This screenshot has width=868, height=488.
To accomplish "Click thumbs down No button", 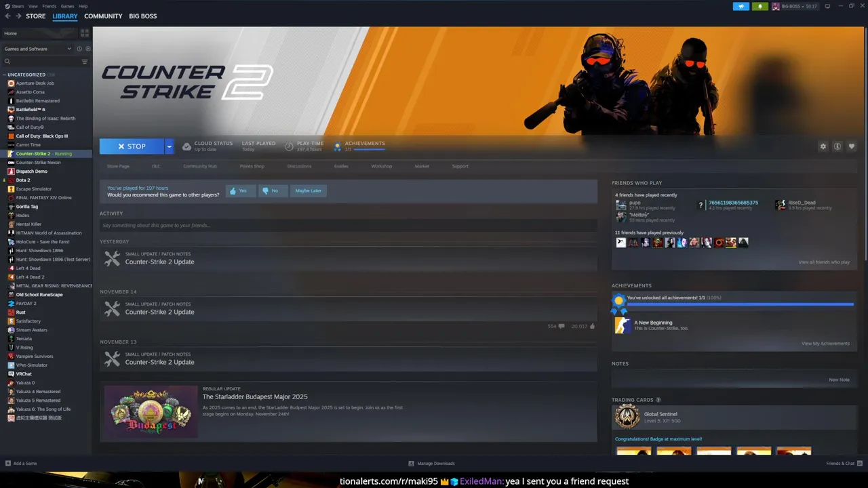I will [273, 191].
